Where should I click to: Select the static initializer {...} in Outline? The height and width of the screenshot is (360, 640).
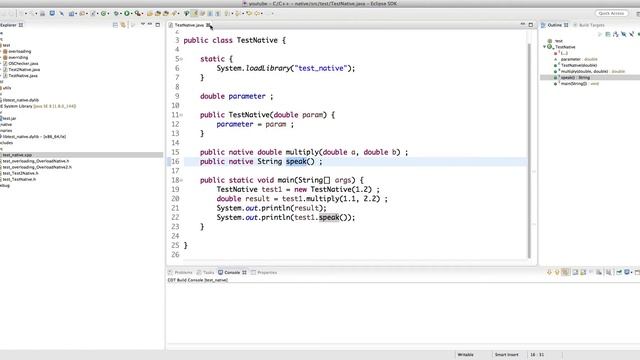point(561,53)
